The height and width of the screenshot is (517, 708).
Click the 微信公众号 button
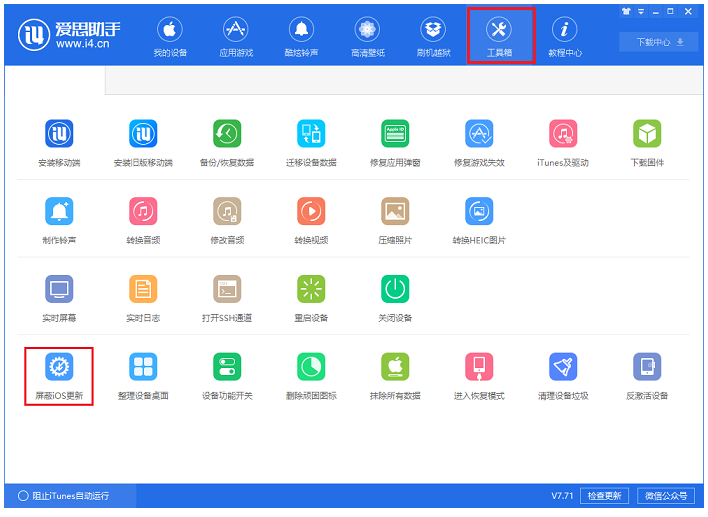click(666, 496)
